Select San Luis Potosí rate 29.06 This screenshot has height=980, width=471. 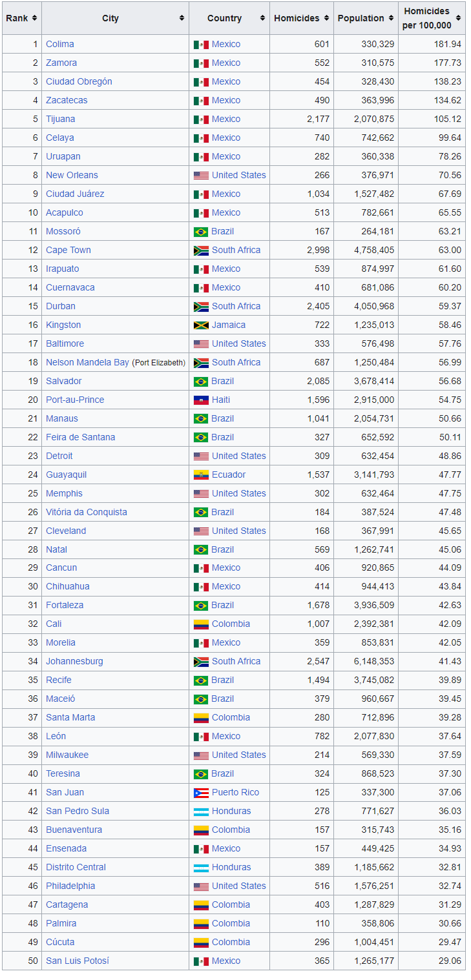450,961
